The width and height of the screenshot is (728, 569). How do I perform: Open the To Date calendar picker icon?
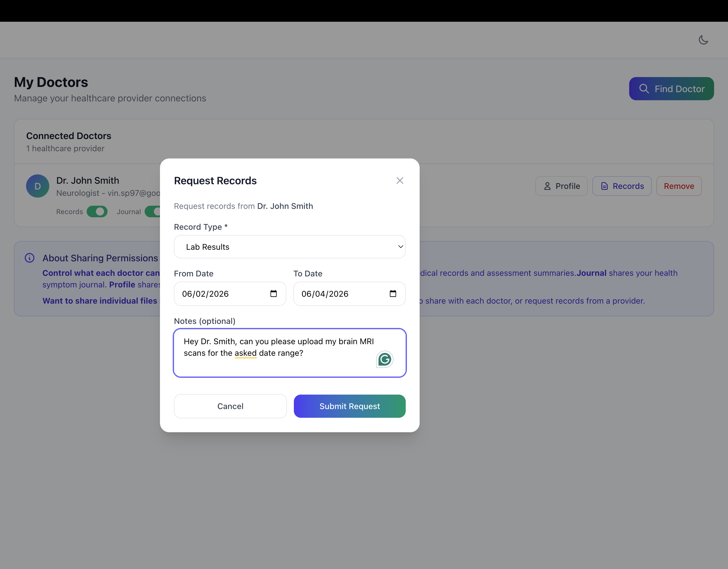point(393,293)
